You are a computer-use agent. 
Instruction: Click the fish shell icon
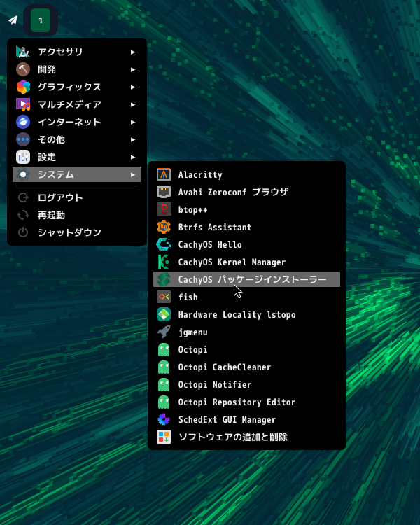(164, 297)
